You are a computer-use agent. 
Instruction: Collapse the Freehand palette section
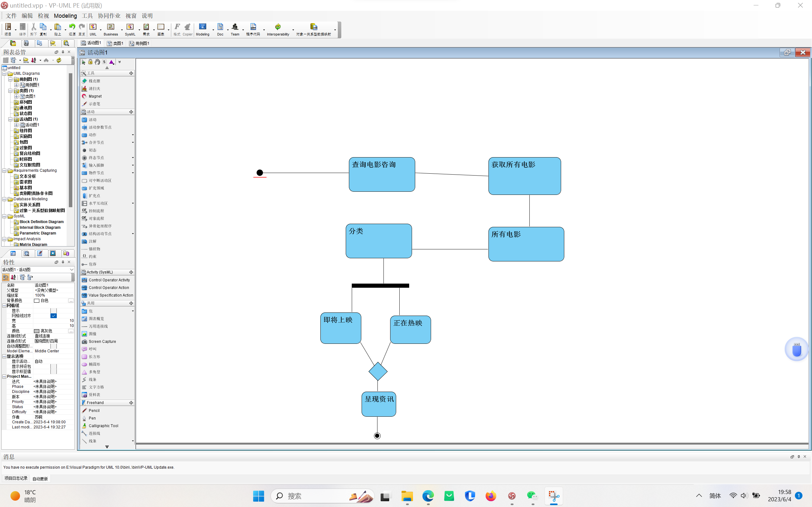pos(131,403)
